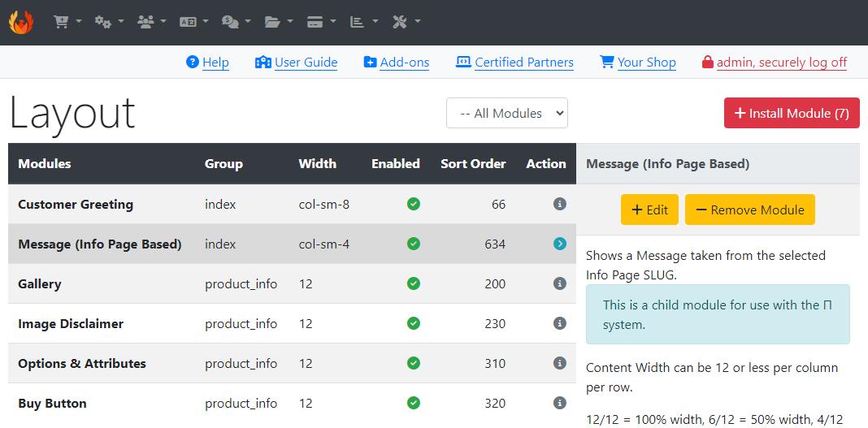Click admin, securely log off
The width and height of the screenshot is (868, 428).
(782, 63)
